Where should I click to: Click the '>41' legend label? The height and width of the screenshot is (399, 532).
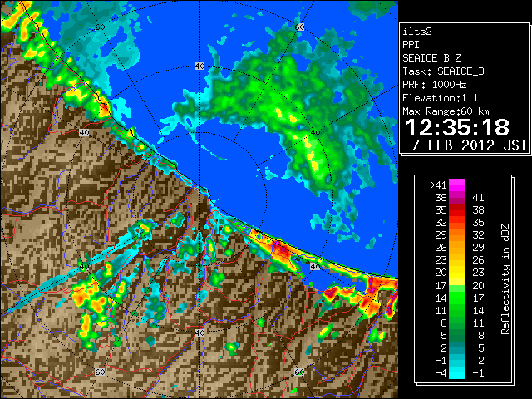438,185
